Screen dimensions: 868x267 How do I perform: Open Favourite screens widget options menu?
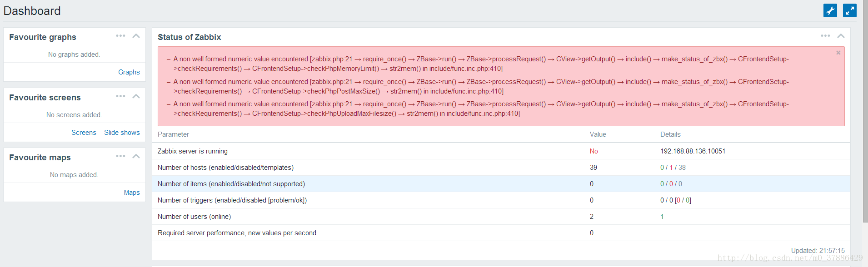coord(120,96)
